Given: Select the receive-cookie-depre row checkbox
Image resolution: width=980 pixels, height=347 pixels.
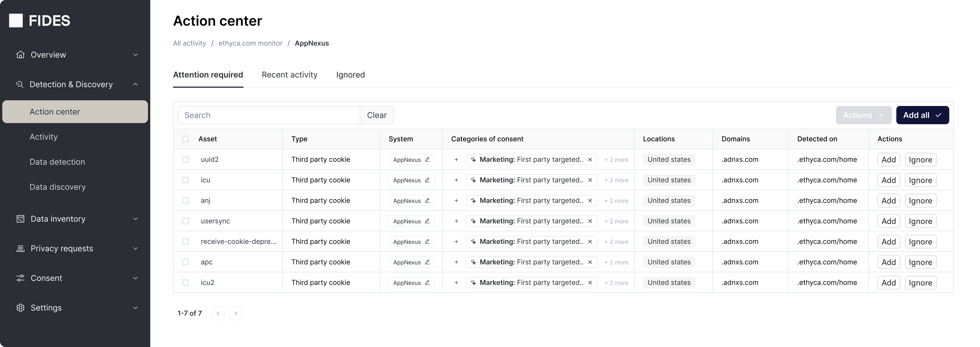Looking at the screenshot, I should pyautogui.click(x=185, y=242).
